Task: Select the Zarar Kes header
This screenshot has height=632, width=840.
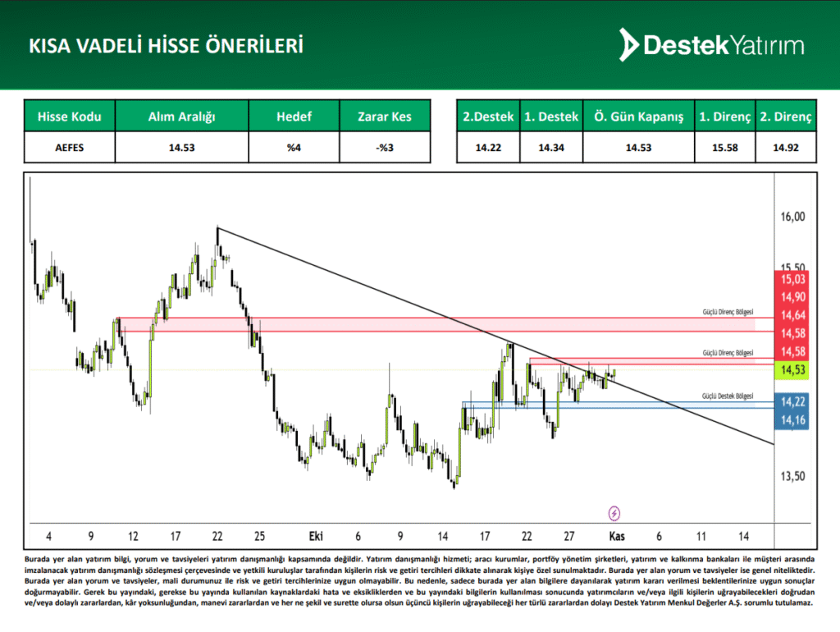Action: [x=385, y=117]
